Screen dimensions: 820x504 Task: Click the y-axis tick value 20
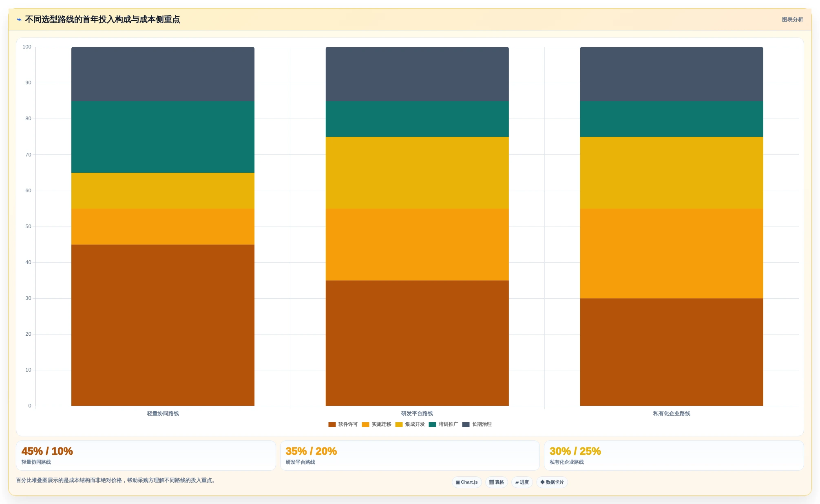coord(28,334)
